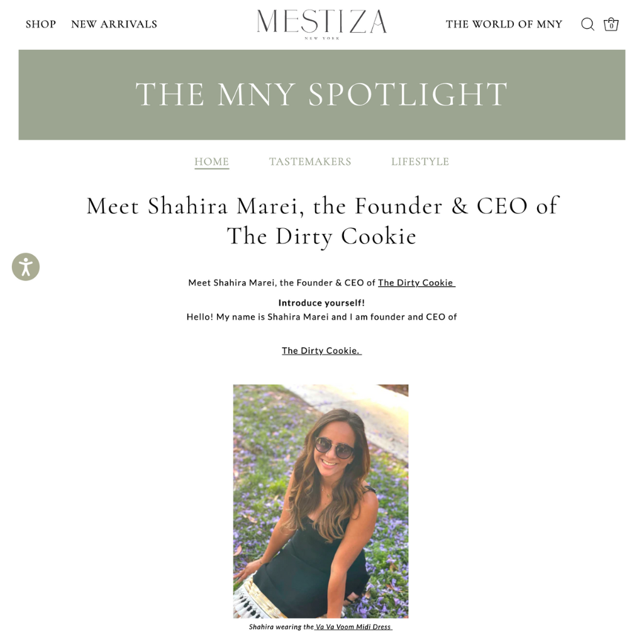Click the photo of Shahira in black dress
The height and width of the screenshot is (644, 644).
click(321, 501)
